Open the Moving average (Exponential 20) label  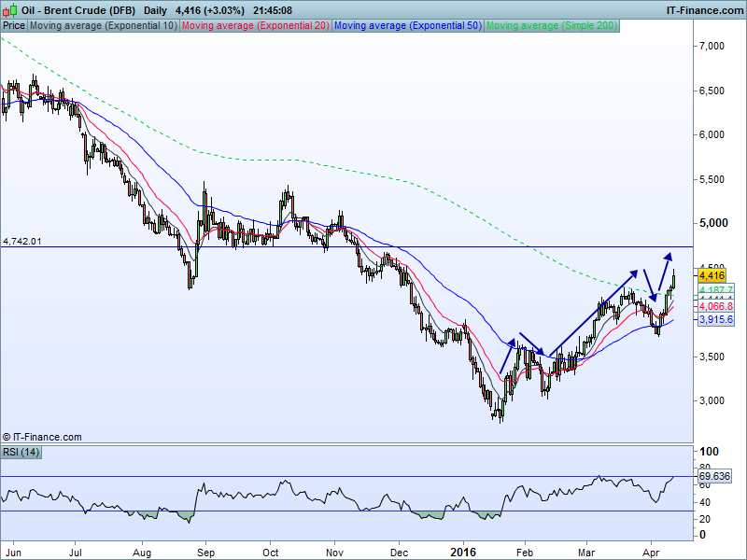255,26
